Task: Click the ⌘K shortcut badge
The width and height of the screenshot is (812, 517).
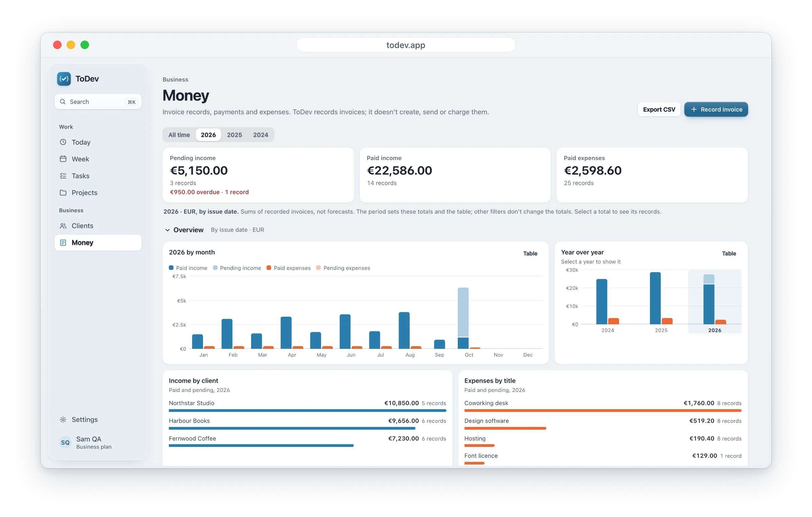Action: [132, 102]
